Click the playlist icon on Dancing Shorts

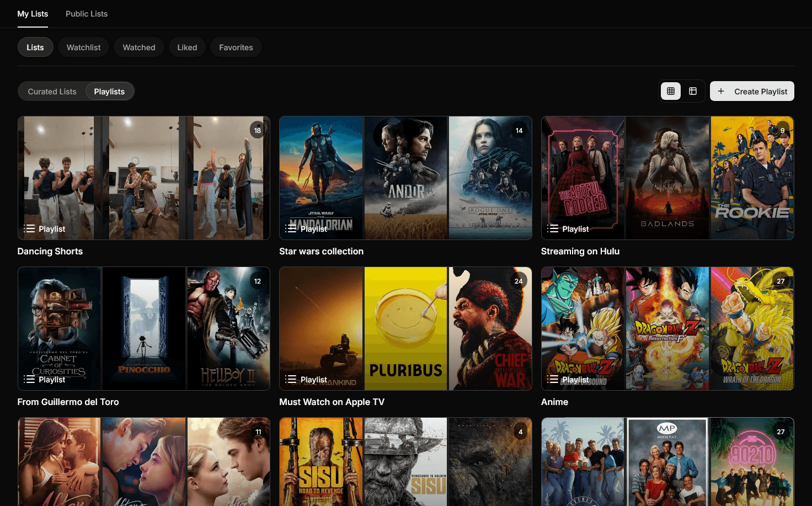tap(29, 229)
